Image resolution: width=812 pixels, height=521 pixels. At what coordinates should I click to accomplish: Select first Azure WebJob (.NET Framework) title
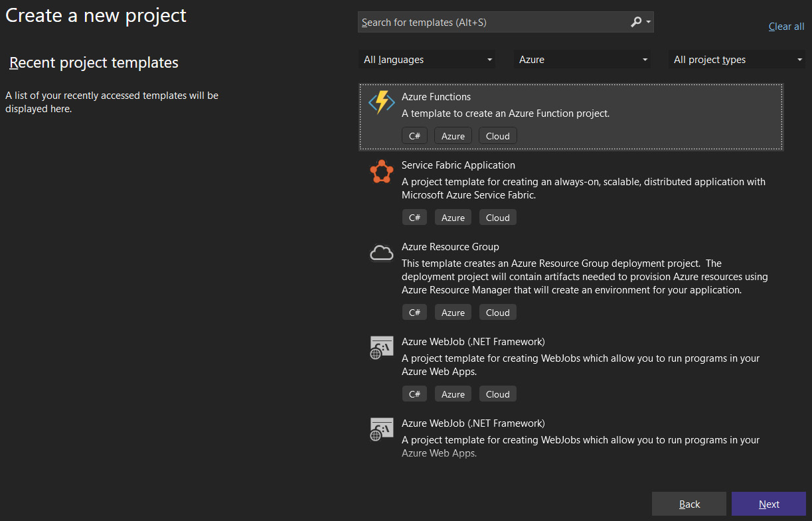pyautogui.click(x=473, y=342)
